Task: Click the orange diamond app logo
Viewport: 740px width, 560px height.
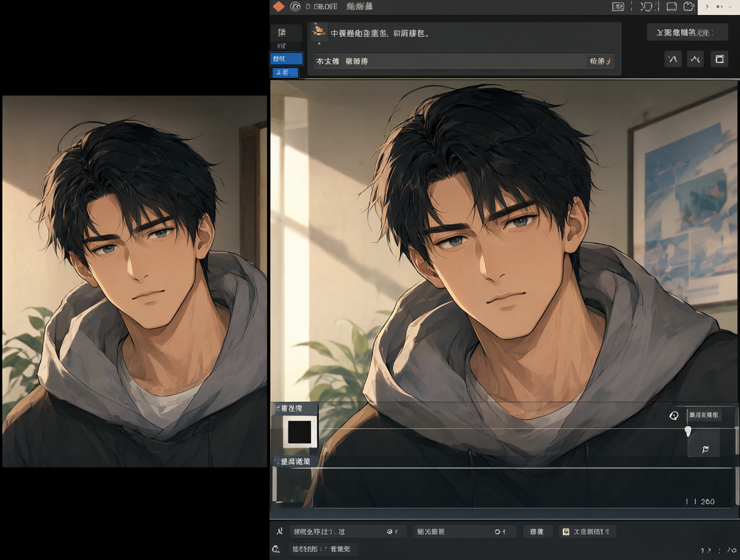Action: pyautogui.click(x=279, y=6)
